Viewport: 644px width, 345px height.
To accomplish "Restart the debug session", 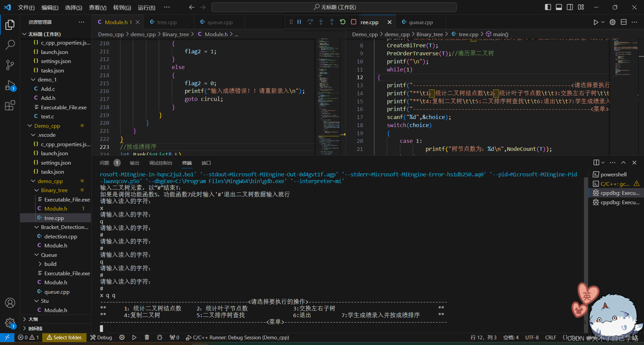I will (342, 22).
